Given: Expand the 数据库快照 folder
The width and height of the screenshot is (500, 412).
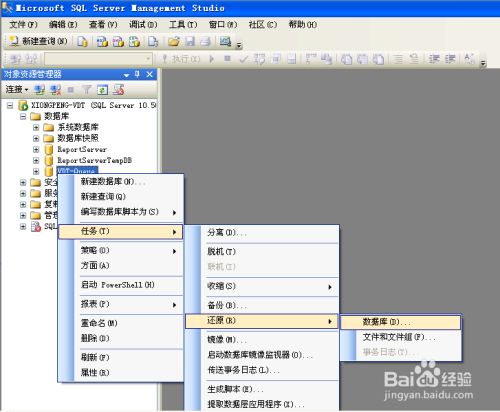Looking at the screenshot, I should click(36, 139).
